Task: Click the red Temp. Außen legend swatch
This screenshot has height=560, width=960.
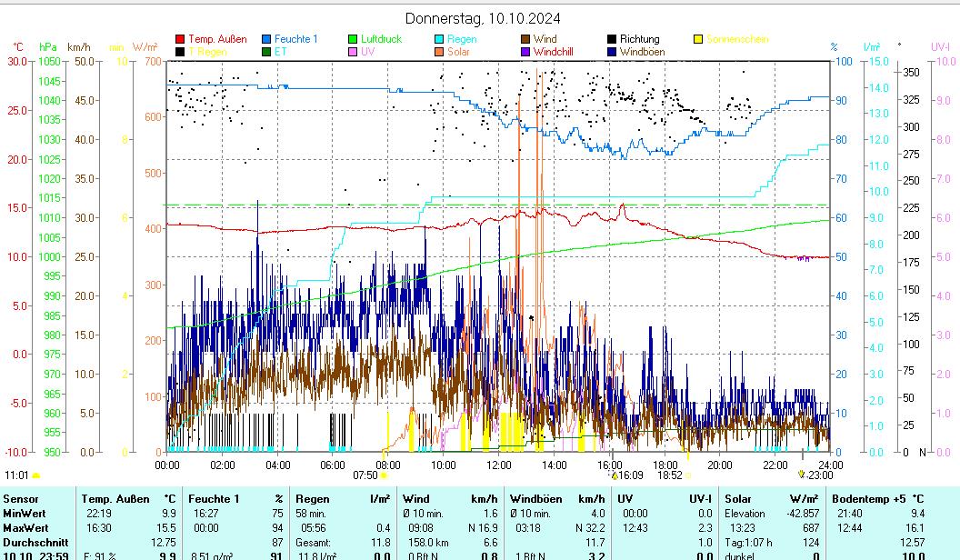Action: pos(180,39)
